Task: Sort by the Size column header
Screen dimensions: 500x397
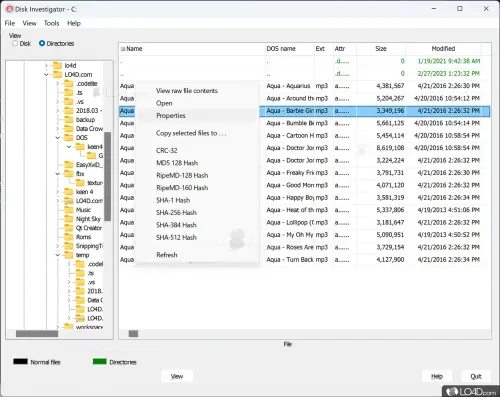Action: coord(381,49)
